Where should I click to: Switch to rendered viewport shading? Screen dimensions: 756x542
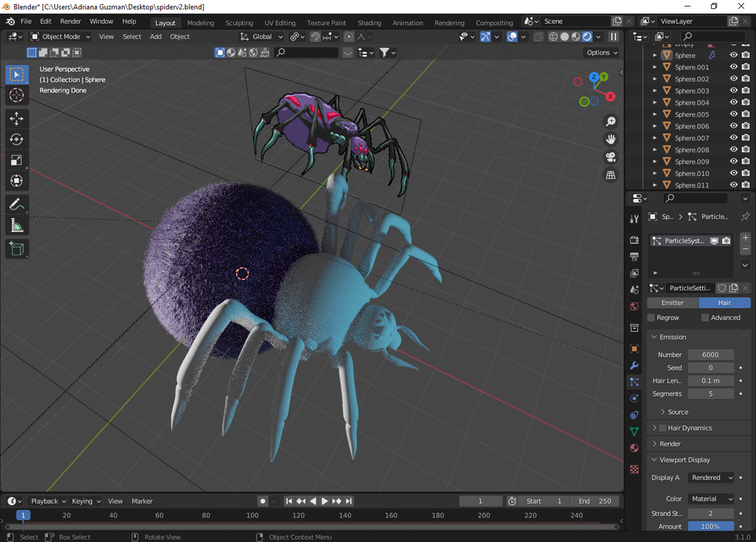[587, 37]
